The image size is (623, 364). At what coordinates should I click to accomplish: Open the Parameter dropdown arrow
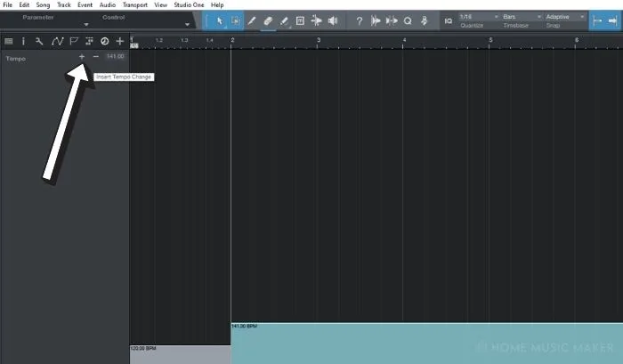(85, 25)
